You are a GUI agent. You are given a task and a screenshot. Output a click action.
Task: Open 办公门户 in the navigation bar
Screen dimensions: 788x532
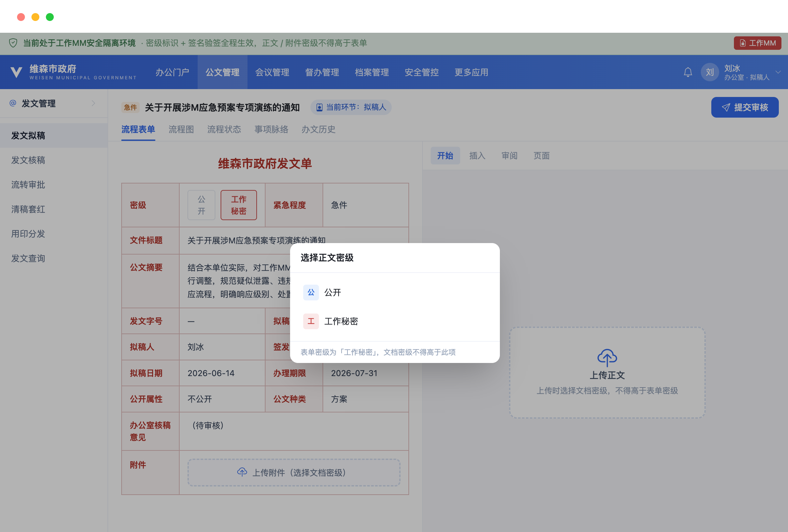(172, 72)
